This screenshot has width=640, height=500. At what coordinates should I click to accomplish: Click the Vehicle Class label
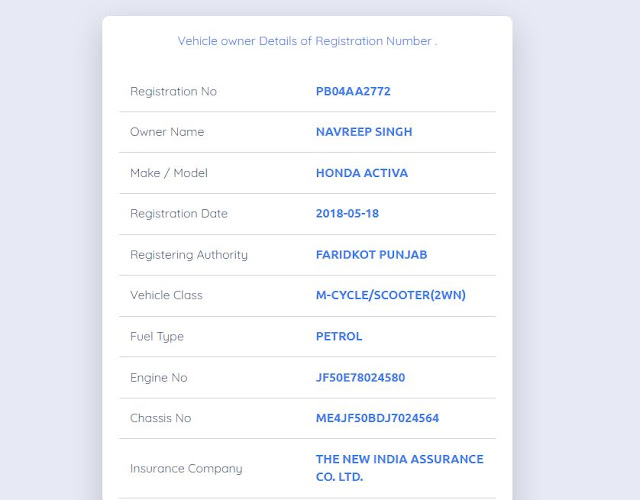coord(166,295)
